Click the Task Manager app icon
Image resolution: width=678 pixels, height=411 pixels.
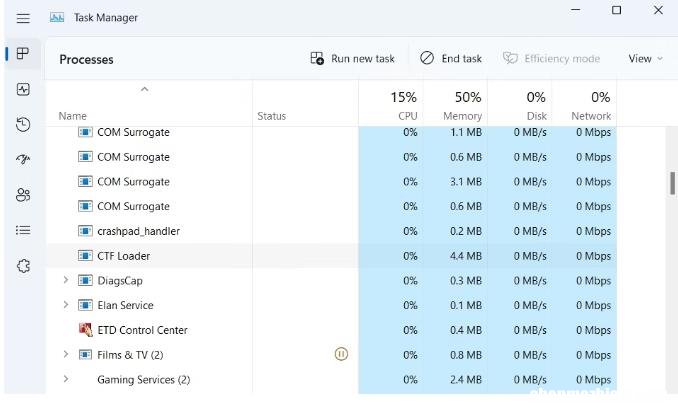point(57,18)
